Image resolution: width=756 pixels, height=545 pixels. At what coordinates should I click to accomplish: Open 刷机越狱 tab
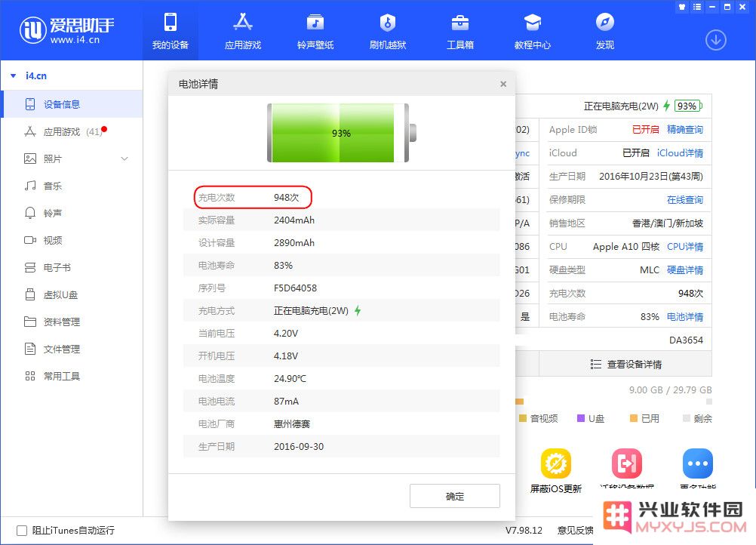pos(388,31)
